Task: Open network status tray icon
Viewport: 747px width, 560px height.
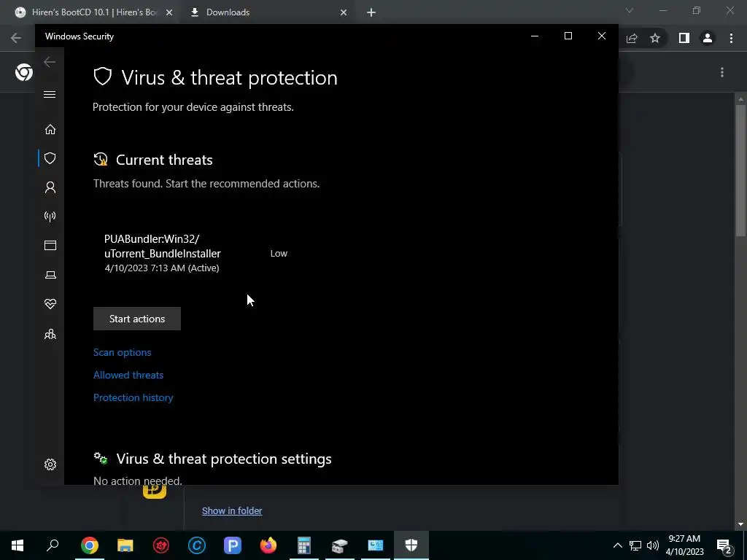Action: (635, 545)
